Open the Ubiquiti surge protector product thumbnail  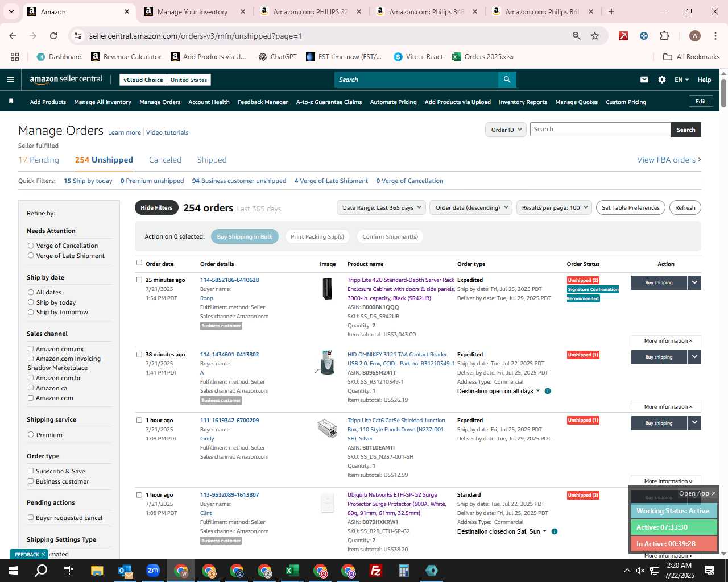coord(327,504)
